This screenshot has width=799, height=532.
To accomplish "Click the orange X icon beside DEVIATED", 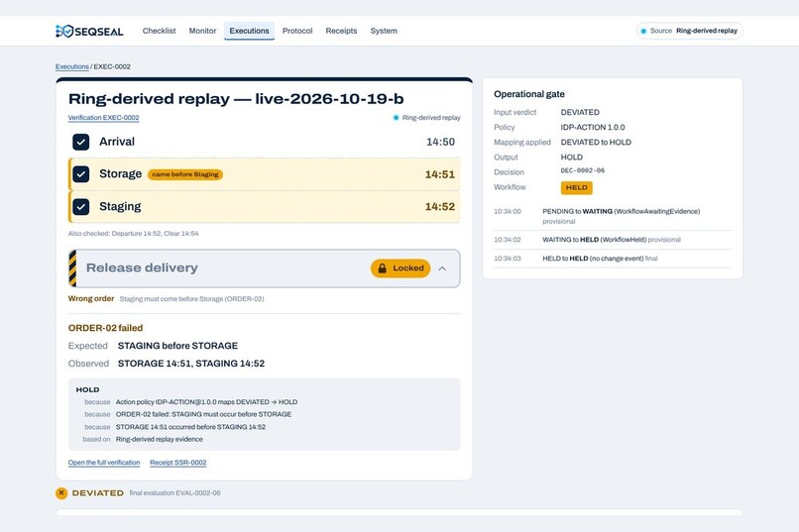I will [61, 492].
